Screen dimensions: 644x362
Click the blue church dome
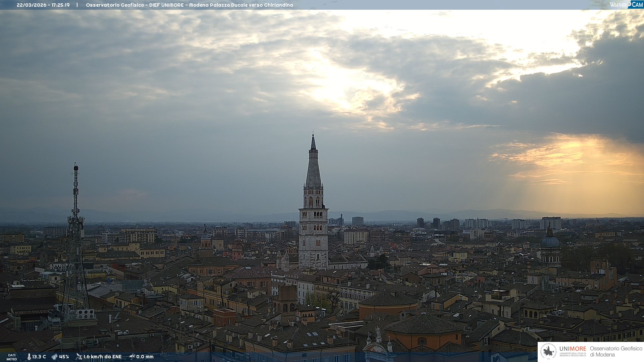550,241
